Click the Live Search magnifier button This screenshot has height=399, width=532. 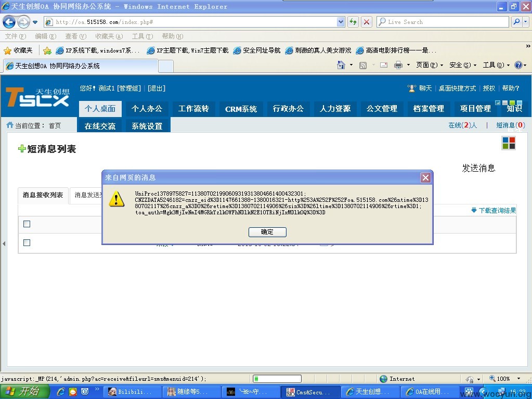516,22
